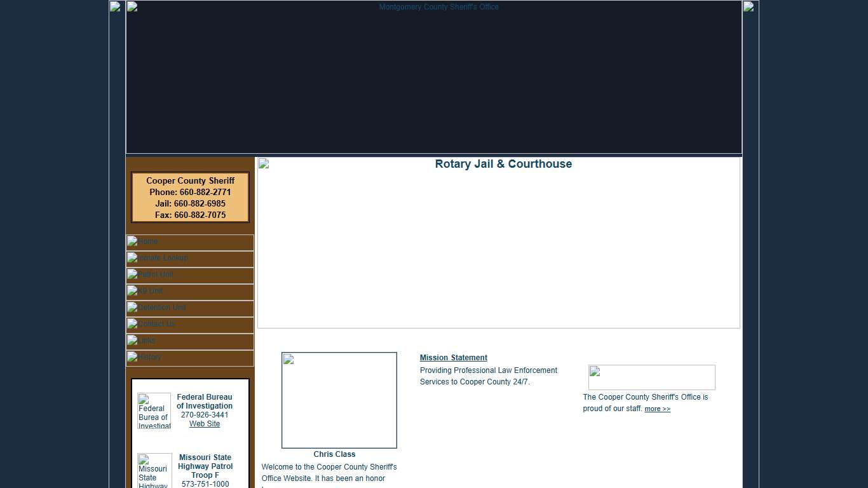Viewport: 868px width, 488px height.
Task: Open the K9 Unit page
Action: point(189,292)
